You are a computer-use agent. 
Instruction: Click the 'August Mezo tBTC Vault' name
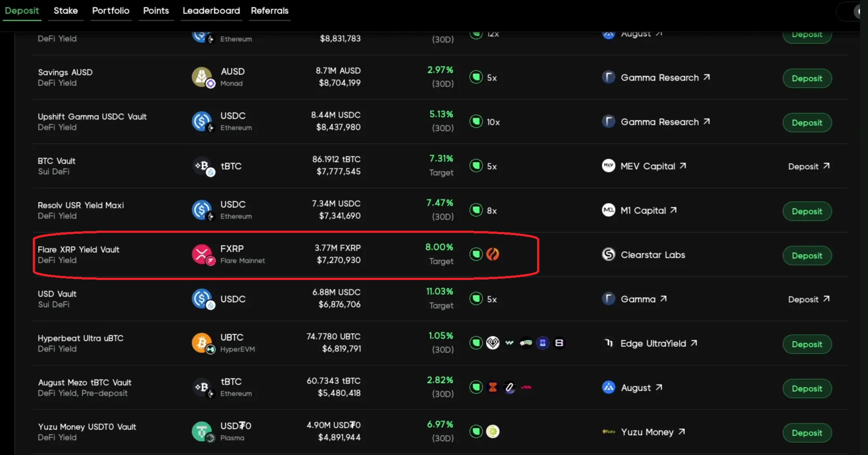(85, 383)
